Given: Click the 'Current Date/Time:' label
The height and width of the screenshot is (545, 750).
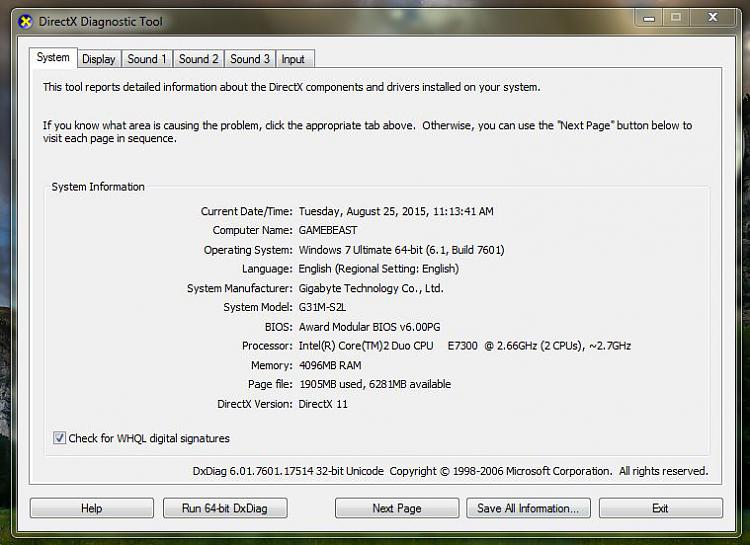Looking at the screenshot, I should pyautogui.click(x=246, y=211).
